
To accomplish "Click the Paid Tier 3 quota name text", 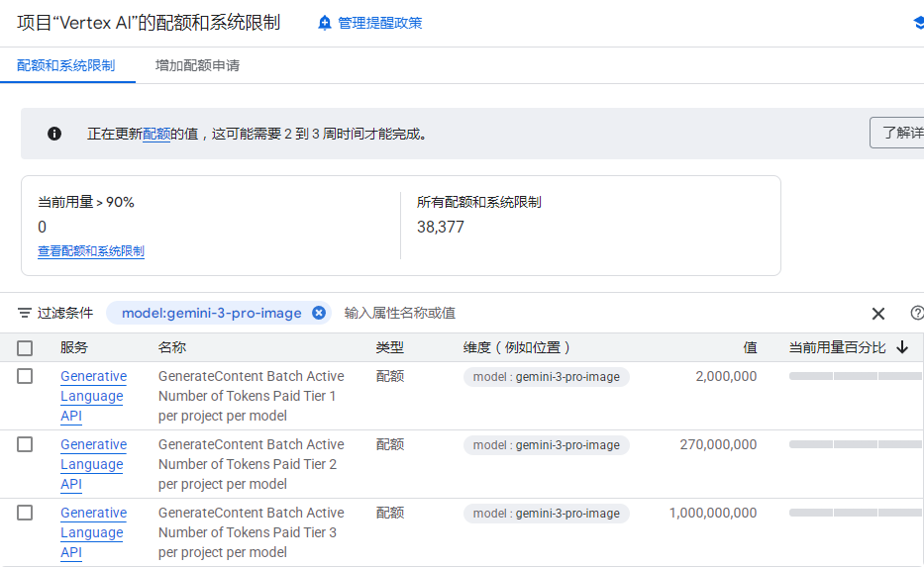I will pyautogui.click(x=251, y=532).
